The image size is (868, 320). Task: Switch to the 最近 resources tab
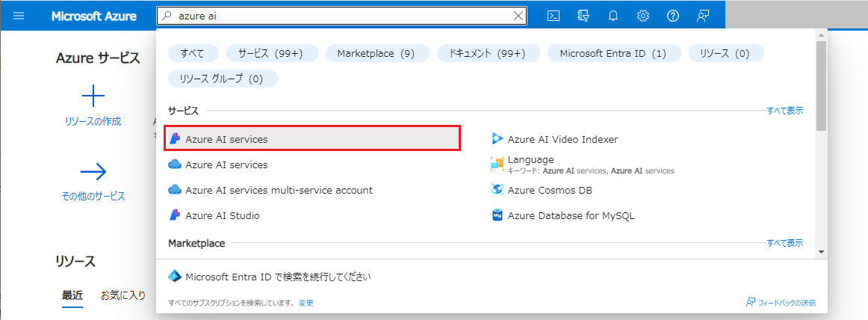point(72,295)
